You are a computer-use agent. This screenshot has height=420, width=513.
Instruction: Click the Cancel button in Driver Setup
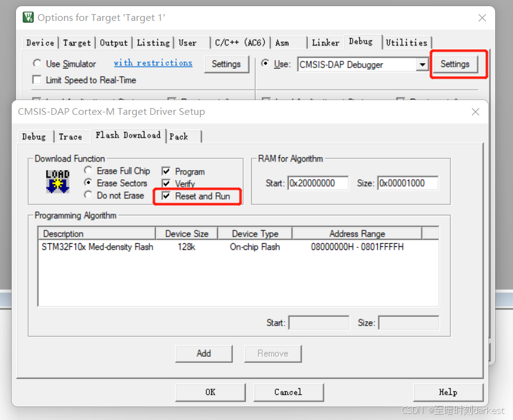click(288, 392)
